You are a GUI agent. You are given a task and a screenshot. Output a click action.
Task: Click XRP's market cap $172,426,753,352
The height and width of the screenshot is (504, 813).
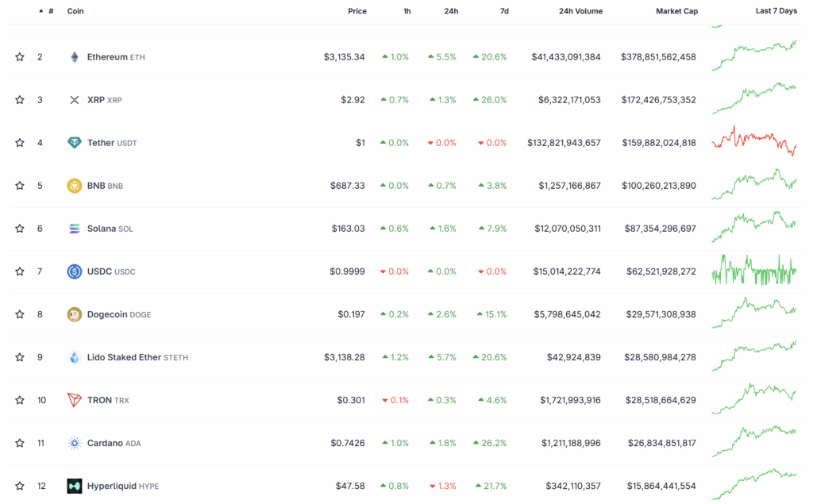(658, 99)
